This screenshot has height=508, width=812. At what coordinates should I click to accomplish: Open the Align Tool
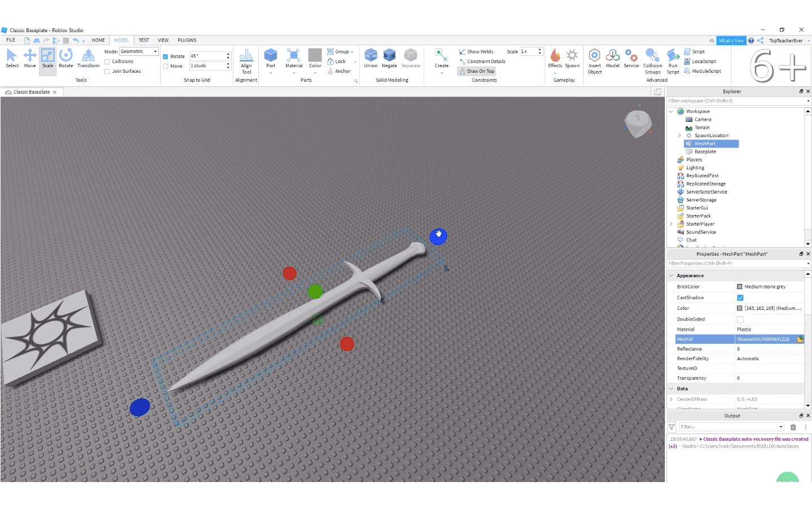coord(246,62)
